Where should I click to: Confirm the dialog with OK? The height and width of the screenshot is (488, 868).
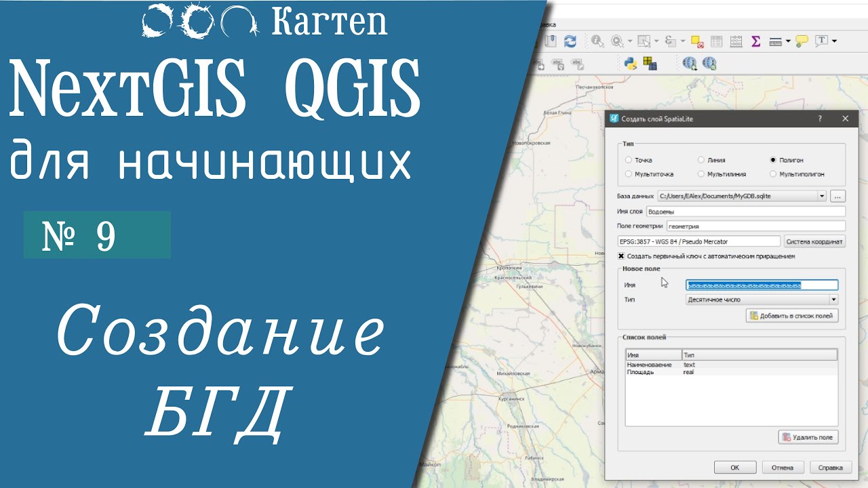pyautogui.click(x=734, y=468)
